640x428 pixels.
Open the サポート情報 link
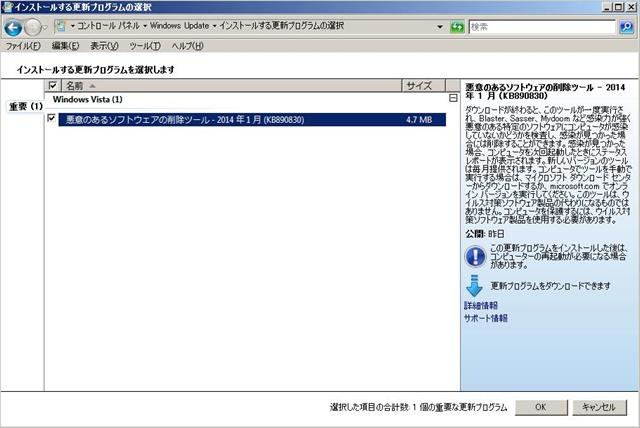(485, 318)
